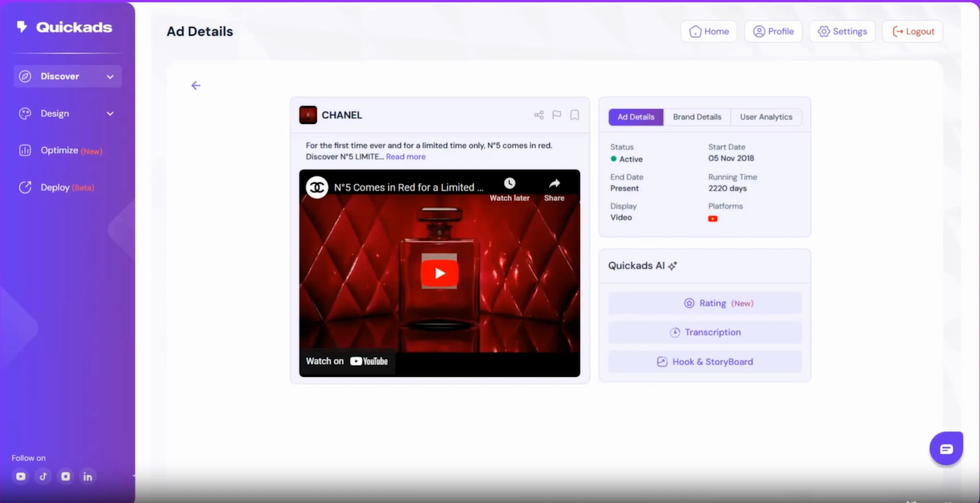This screenshot has height=503, width=980.
Task: Select the Discover compass icon
Action: (26, 76)
